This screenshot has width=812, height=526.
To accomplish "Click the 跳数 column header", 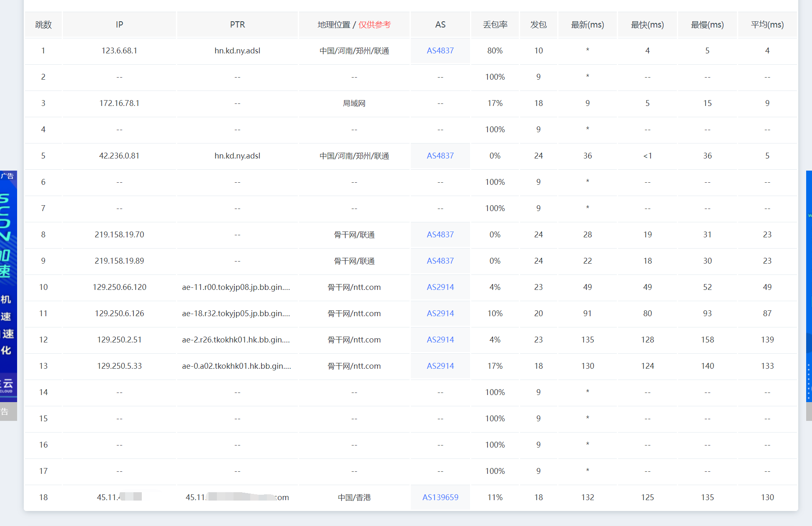I will click(43, 25).
